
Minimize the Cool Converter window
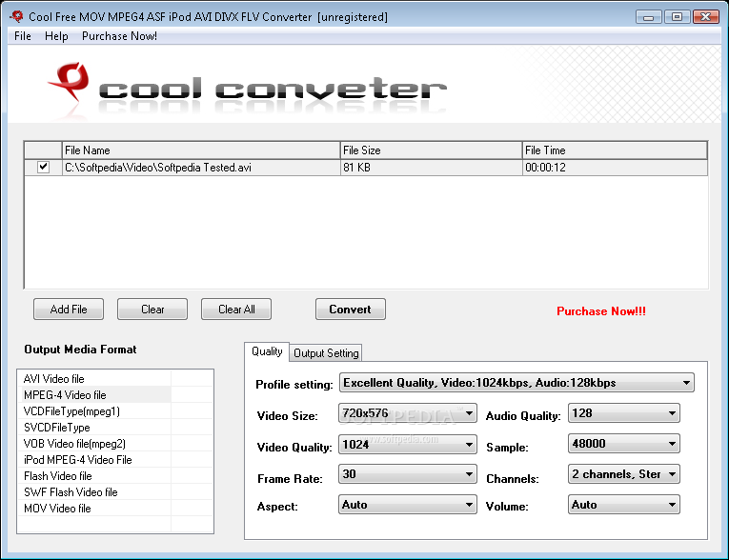pos(649,17)
